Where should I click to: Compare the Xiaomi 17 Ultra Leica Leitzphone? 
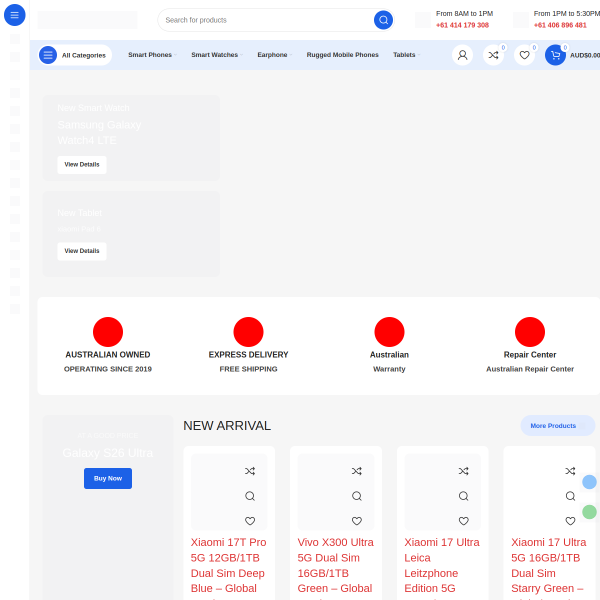click(x=463, y=471)
